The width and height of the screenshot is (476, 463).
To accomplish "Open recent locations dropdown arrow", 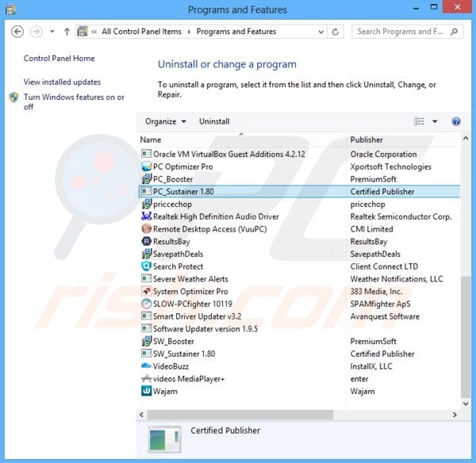I will 52,32.
